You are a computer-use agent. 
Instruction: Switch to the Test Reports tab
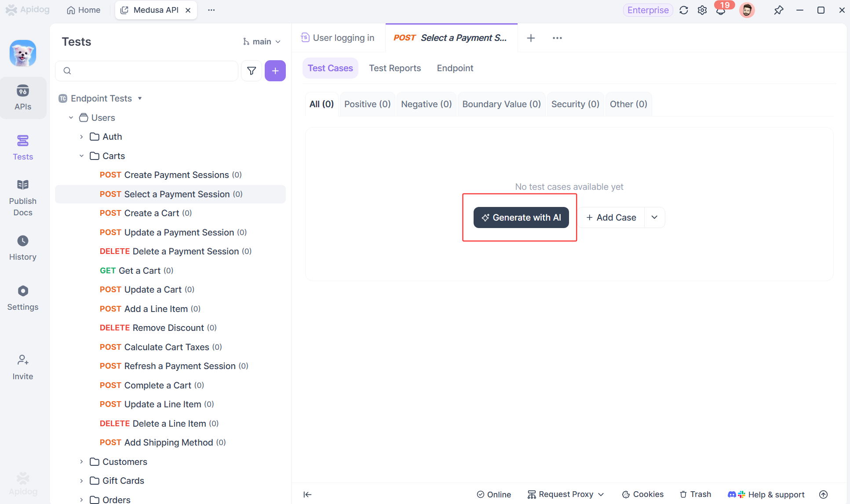394,68
